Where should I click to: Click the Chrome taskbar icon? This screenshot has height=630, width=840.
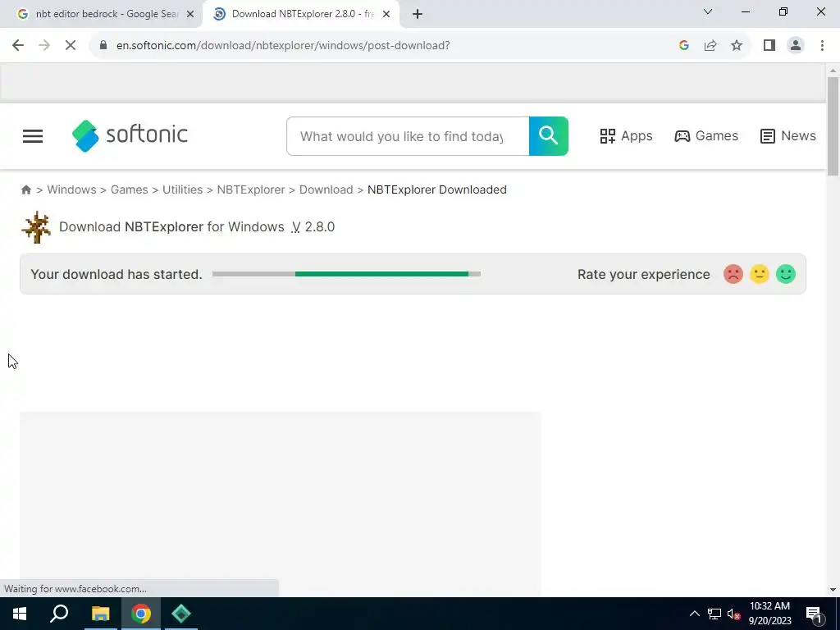click(141, 614)
